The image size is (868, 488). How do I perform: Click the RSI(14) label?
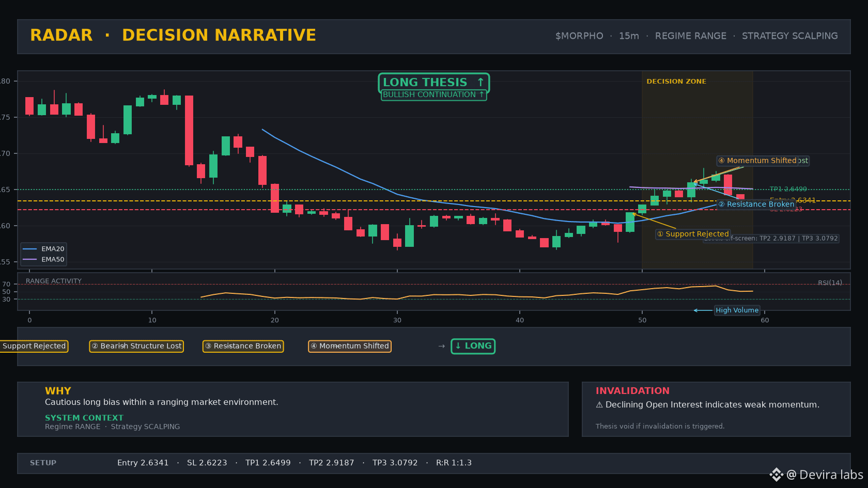click(830, 283)
